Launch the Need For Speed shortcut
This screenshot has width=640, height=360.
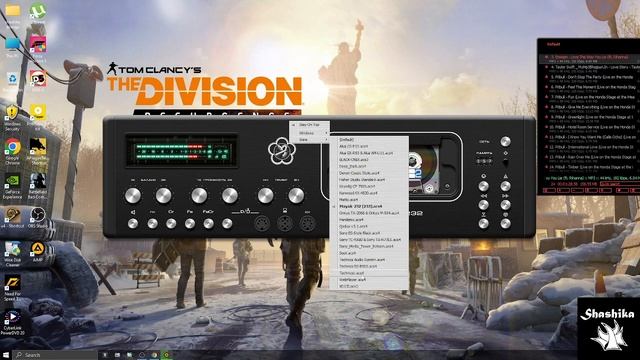pos(12,288)
